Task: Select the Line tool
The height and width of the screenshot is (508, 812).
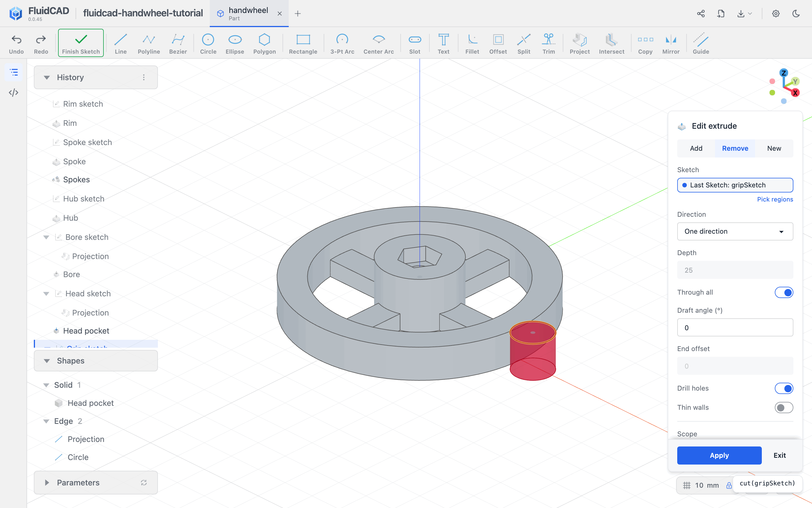Action: [120, 44]
